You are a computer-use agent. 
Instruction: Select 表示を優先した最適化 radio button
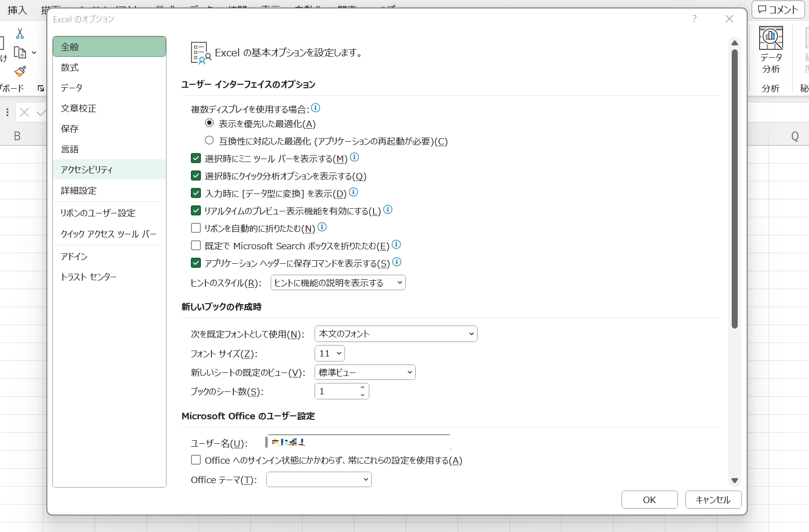point(209,123)
